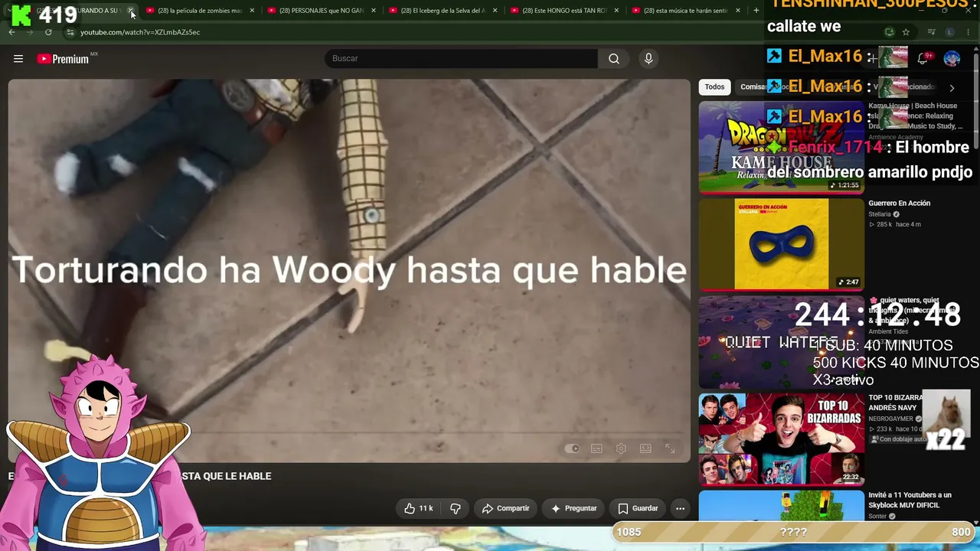This screenshot has width=980, height=551.
Task: Open 'Invité a 11 Youtubers' Skyblock title
Action: click(x=910, y=500)
